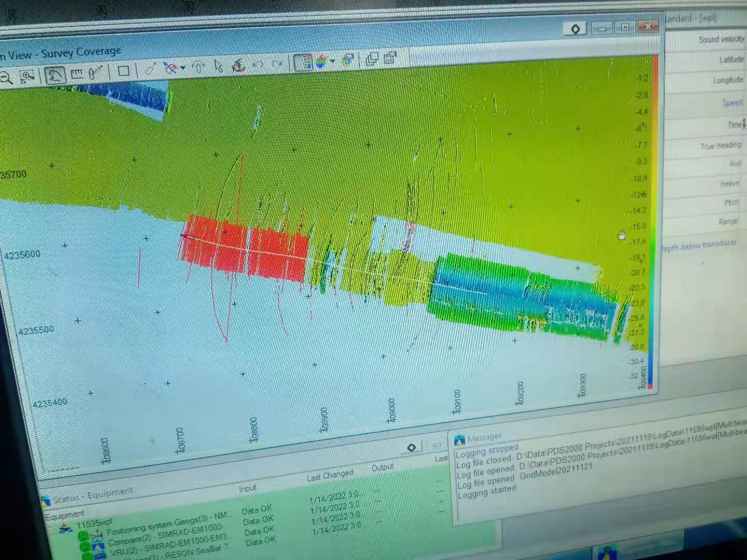The height and width of the screenshot is (560, 747).
Task: Open the color mode dropdown arrow
Action: [332, 61]
